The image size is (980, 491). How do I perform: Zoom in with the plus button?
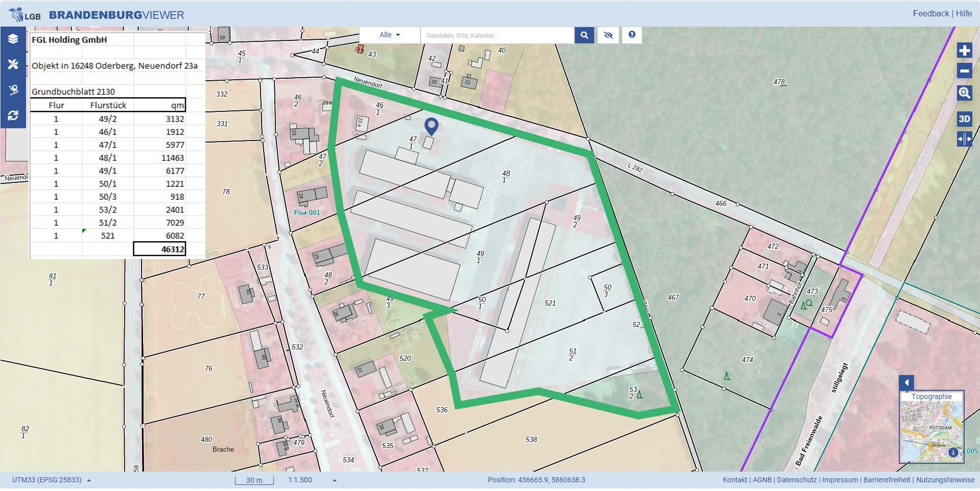964,51
